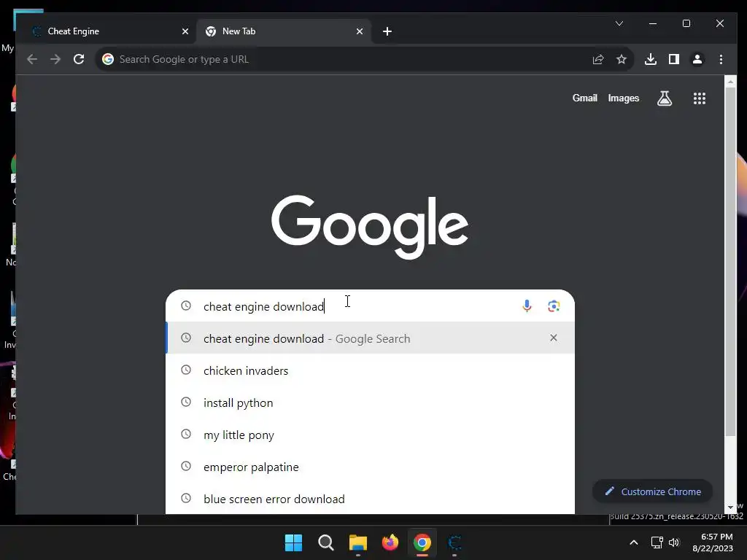Select blue screen error download suggestion
This screenshot has height=560, width=747.
[x=370, y=499]
